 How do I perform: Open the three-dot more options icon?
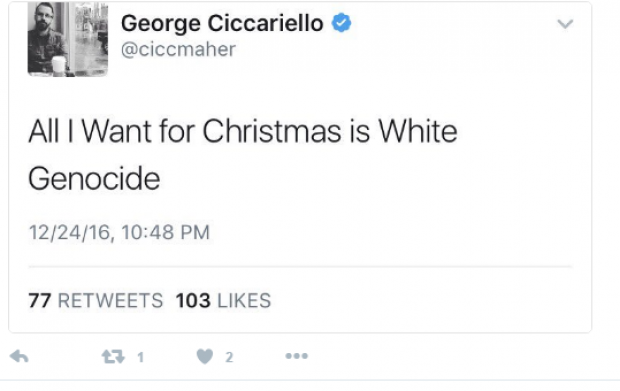pyautogui.click(x=297, y=356)
